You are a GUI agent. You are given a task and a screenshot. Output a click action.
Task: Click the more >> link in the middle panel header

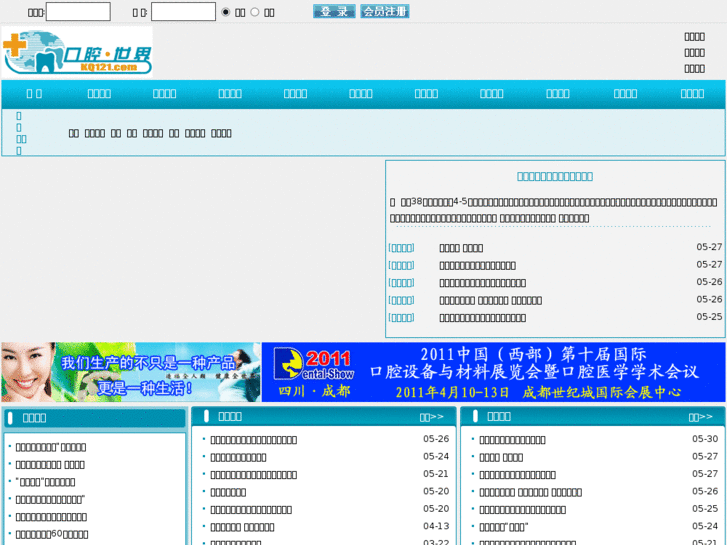[432, 417]
